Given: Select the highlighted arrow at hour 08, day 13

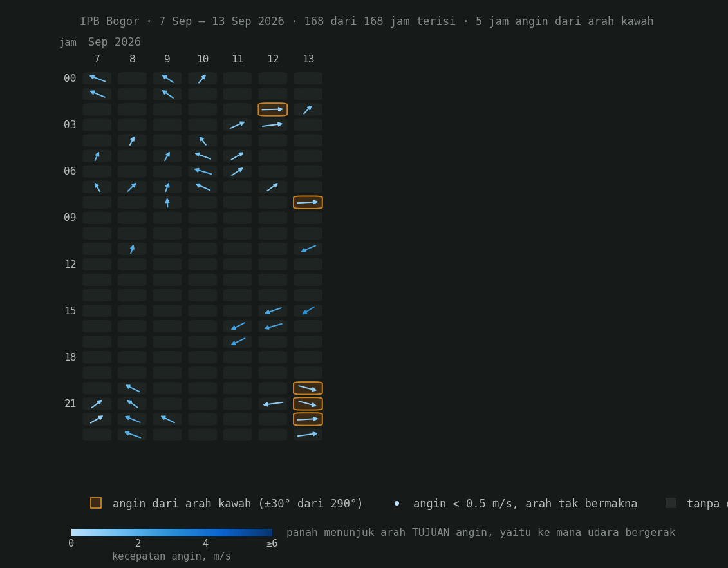Looking at the screenshot, I should (308, 202).
